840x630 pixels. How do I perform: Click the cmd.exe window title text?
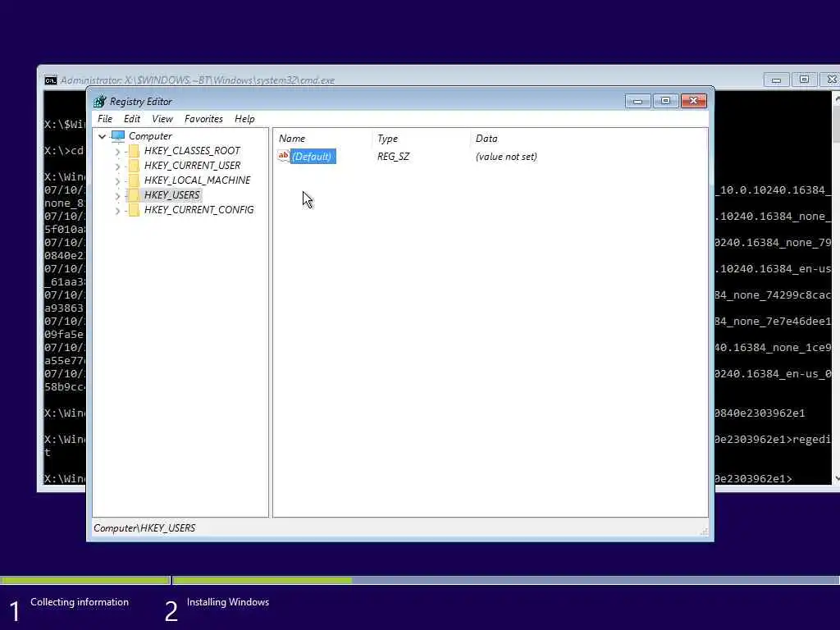click(x=197, y=80)
